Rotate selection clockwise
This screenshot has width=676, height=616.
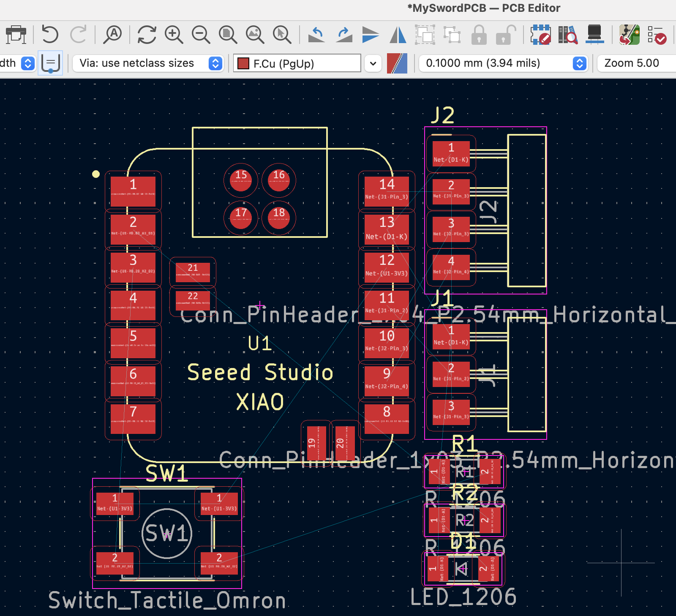tap(344, 35)
